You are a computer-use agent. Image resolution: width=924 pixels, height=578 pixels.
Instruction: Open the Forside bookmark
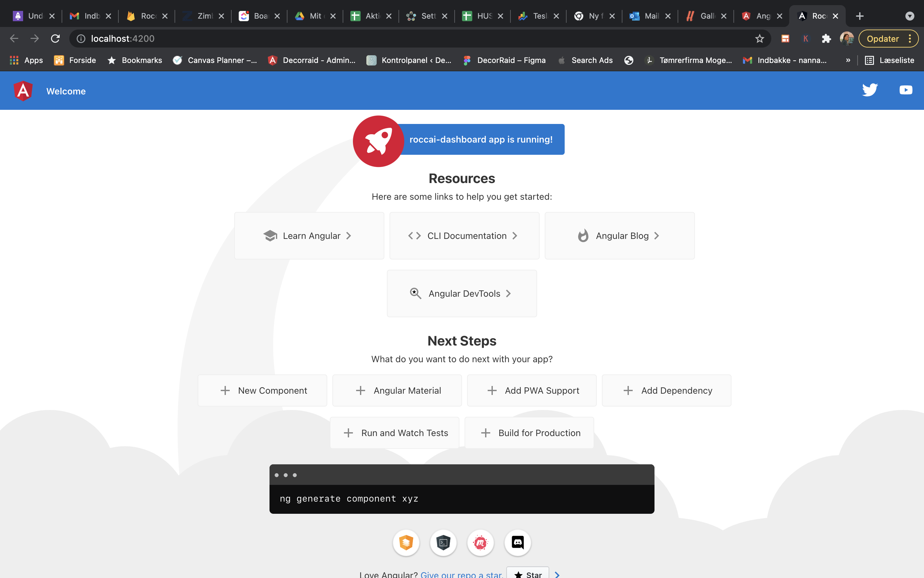[x=75, y=60]
